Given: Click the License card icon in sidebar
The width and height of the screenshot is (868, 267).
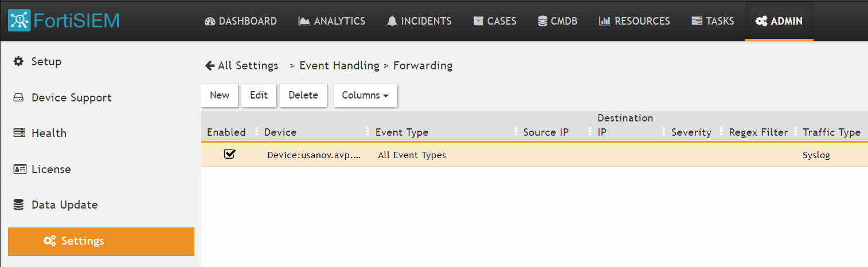Looking at the screenshot, I should 19,169.
